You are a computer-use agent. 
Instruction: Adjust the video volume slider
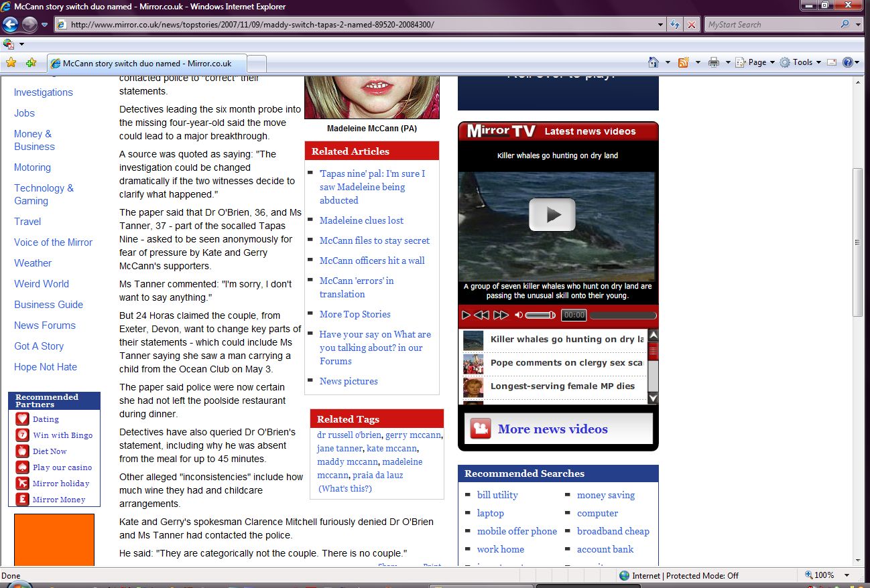coord(540,315)
